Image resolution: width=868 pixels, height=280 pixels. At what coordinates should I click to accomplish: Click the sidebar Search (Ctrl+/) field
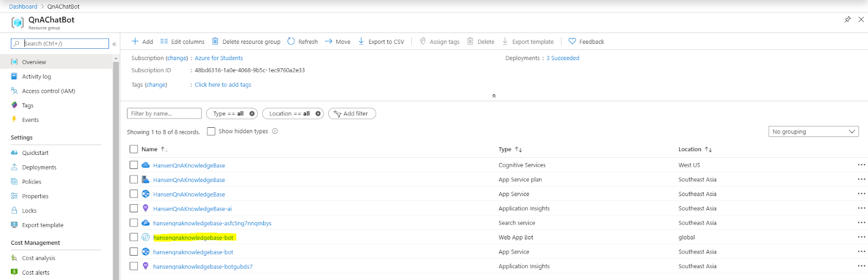pos(60,43)
